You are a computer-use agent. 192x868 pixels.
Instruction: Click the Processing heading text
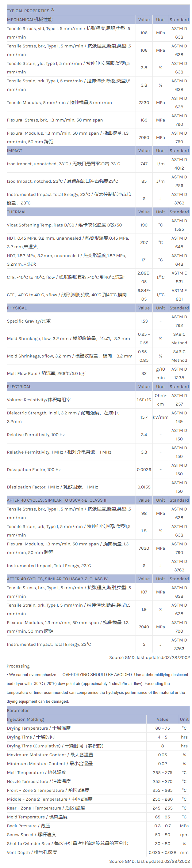[x=18, y=666]
